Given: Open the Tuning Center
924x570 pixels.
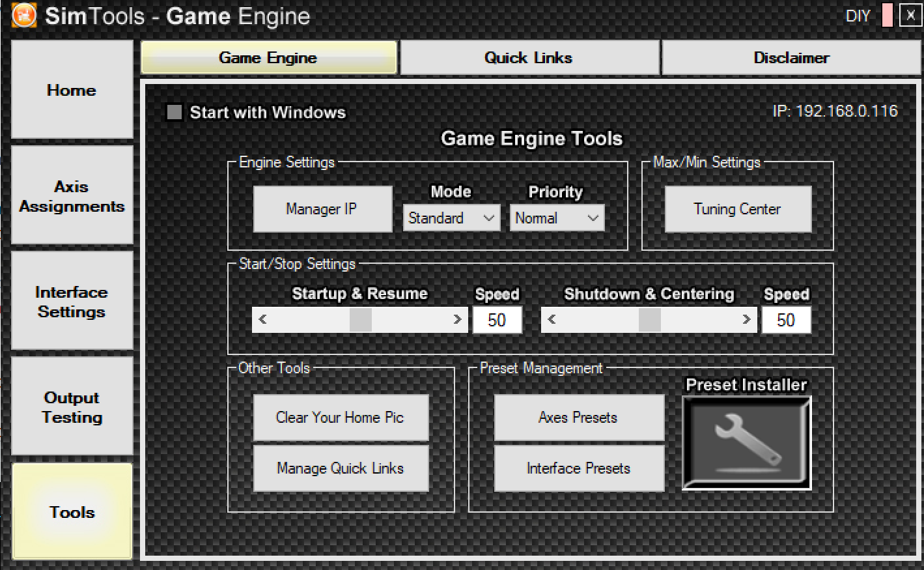Looking at the screenshot, I should click(738, 209).
